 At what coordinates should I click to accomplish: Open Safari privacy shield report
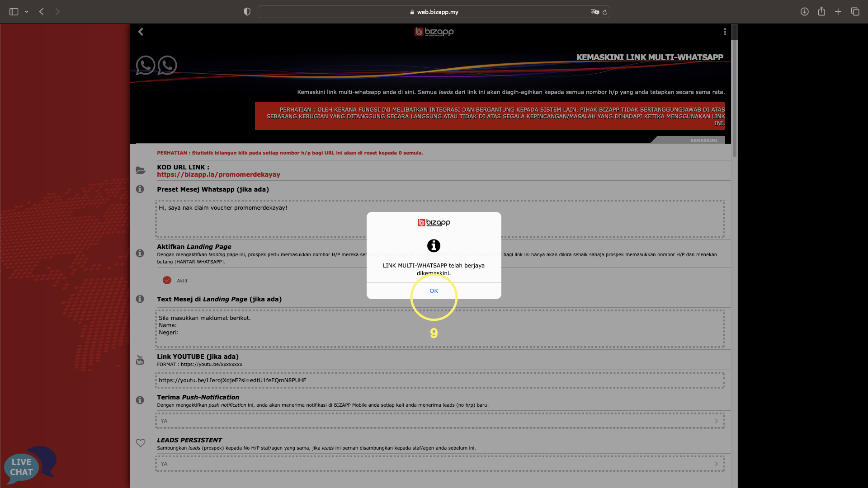point(247,12)
